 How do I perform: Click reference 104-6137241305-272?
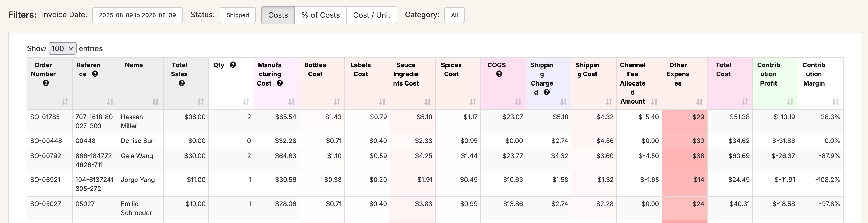(94, 184)
